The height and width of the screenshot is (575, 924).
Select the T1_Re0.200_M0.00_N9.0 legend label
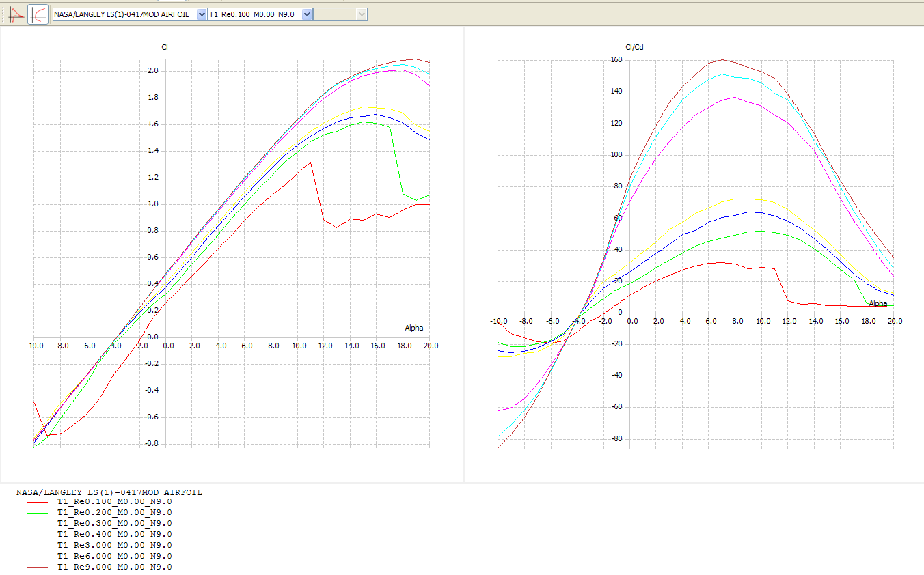point(114,512)
